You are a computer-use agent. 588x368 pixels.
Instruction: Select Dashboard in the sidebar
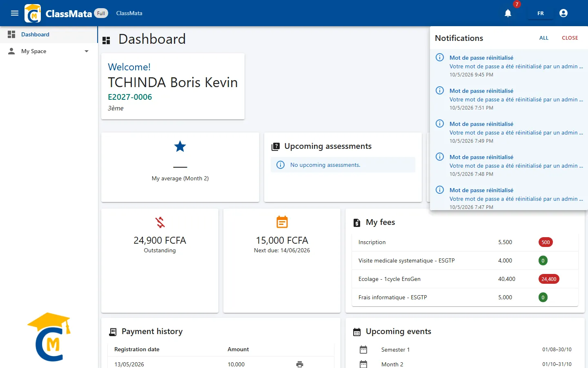tap(49, 34)
